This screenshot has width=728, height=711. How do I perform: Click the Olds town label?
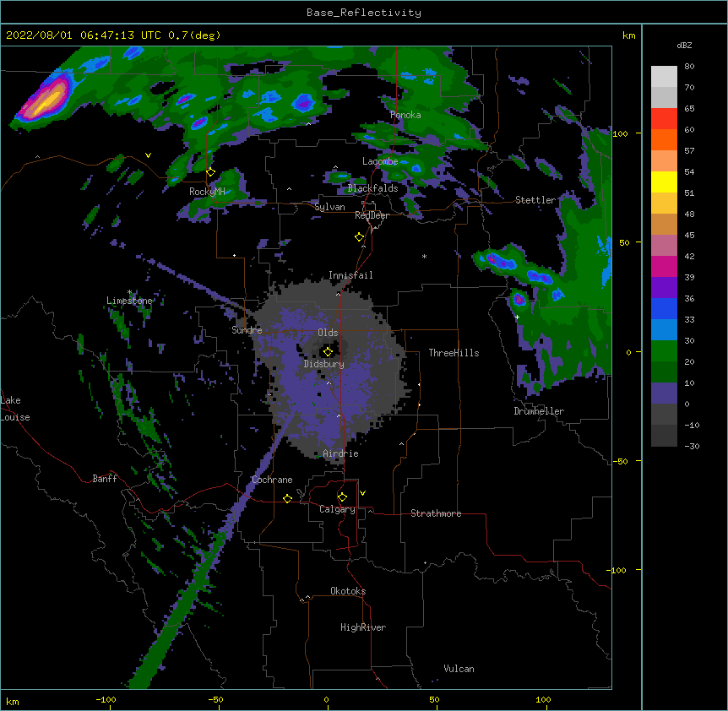(328, 333)
